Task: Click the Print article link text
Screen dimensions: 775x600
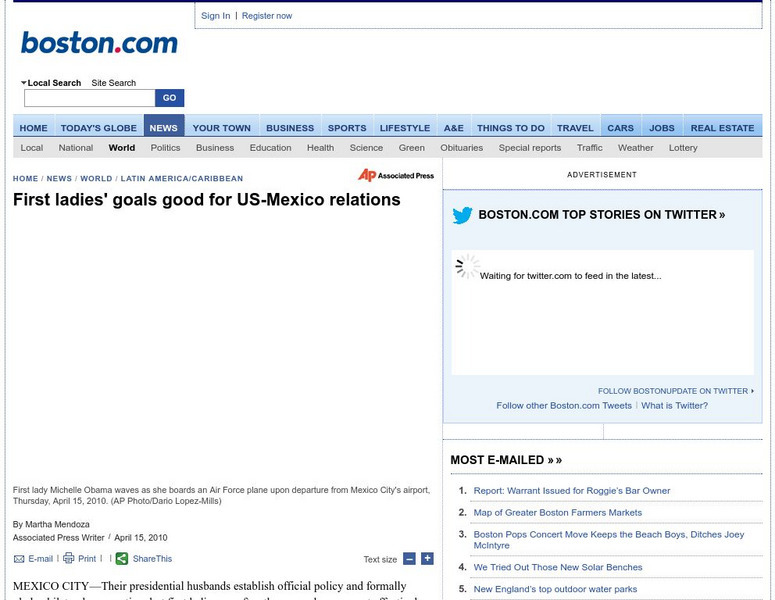Action: click(87, 559)
